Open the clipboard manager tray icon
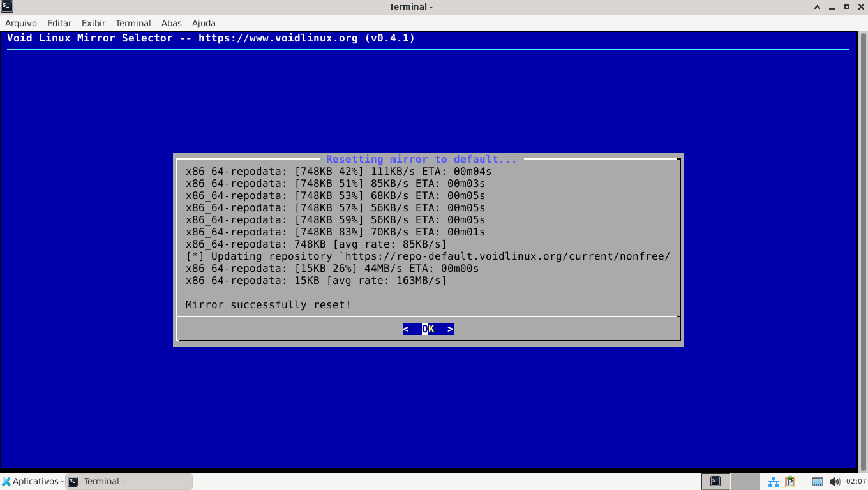This screenshot has width=868, height=490. pos(790,482)
